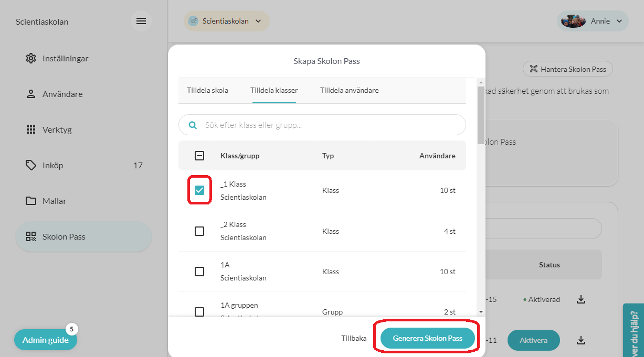Click the class or group search field
The width and height of the screenshot is (644, 357).
coord(322,125)
